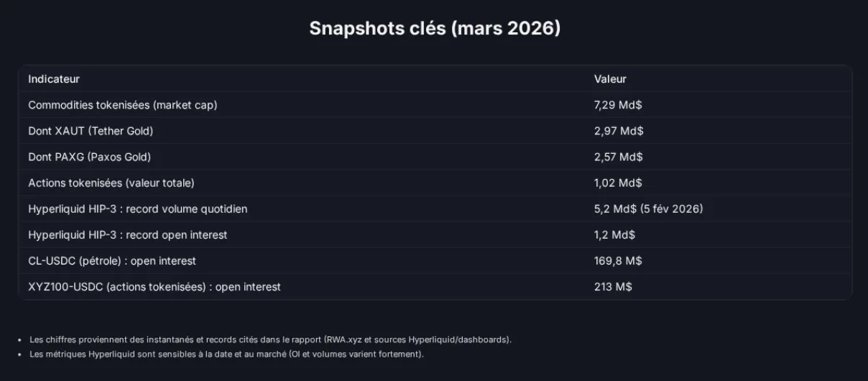This screenshot has height=381, width=868.
Task: Click the 7,29 Md$ value
Action: [x=618, y=105]
